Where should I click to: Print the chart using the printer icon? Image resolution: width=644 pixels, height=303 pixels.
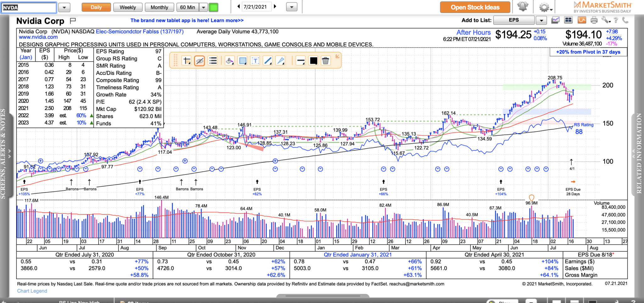tap(594, 20)
